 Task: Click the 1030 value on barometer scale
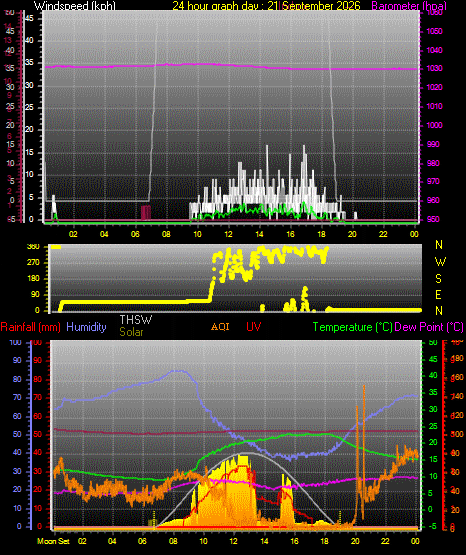click(434, 68)
